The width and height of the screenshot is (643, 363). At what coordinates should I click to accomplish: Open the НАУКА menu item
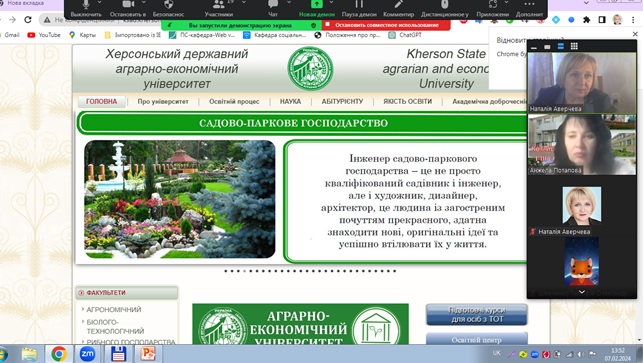coord(290,101)
